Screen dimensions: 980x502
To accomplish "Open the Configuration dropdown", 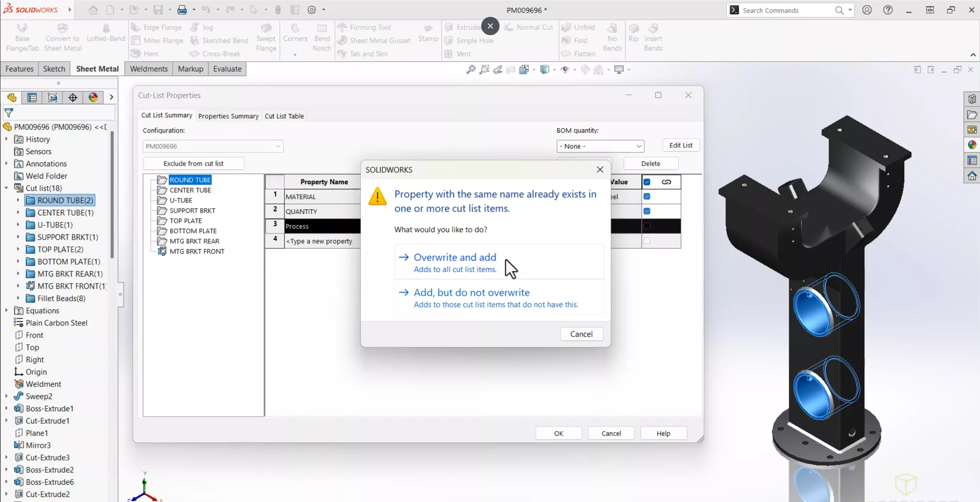I will [213, 146].
